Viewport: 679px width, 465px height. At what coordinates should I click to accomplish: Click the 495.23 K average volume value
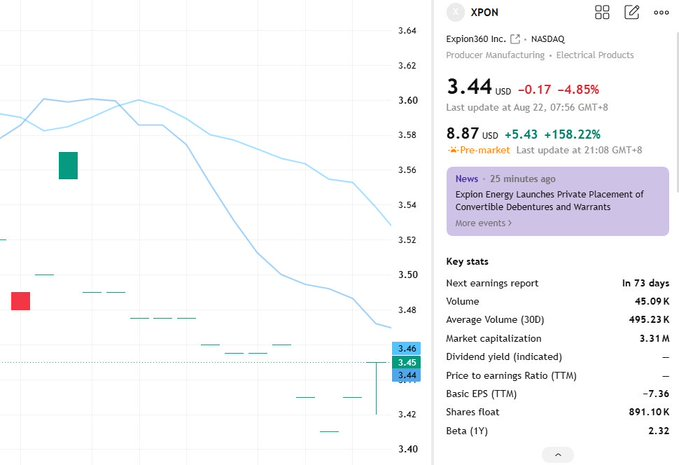649,320
